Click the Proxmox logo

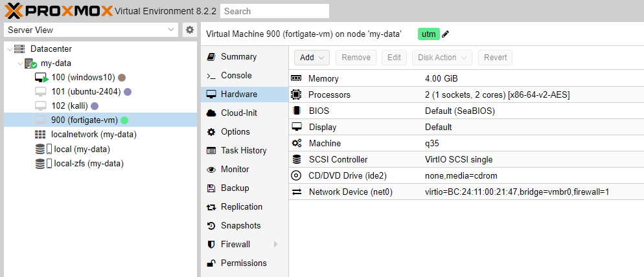click(58, 10)
